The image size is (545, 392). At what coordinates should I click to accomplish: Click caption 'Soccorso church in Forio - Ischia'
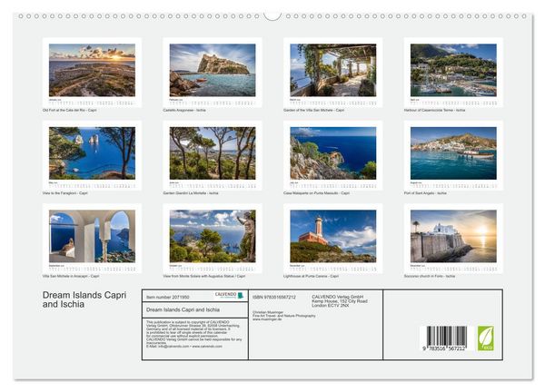[430, 276]
